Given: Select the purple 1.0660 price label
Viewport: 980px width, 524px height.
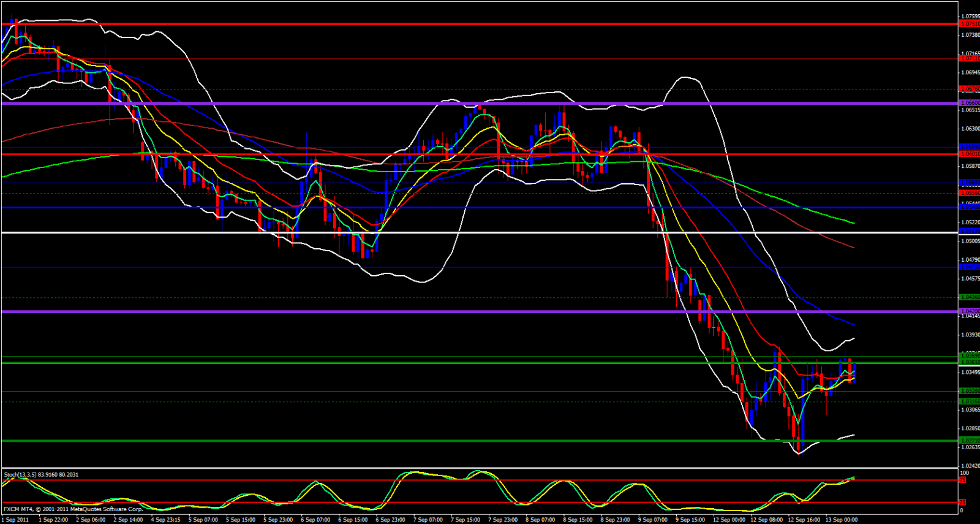Looking at the screenshot, I should tap(969, 103).
